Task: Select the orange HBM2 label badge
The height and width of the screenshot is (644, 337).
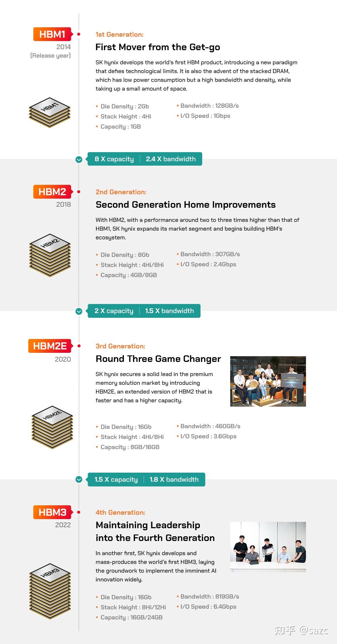Action: coord(52,192)
